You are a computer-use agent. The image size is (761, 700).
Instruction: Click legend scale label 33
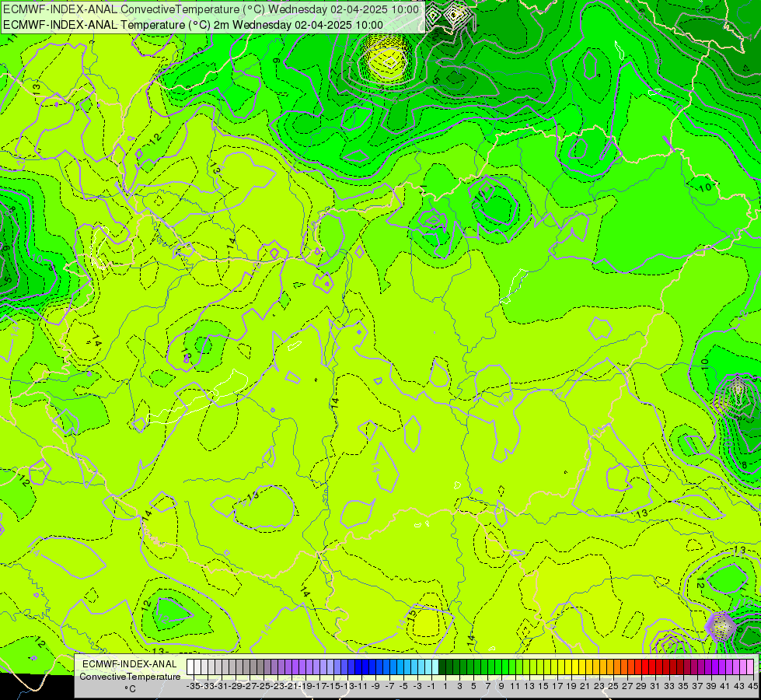[x=670, y=686]
